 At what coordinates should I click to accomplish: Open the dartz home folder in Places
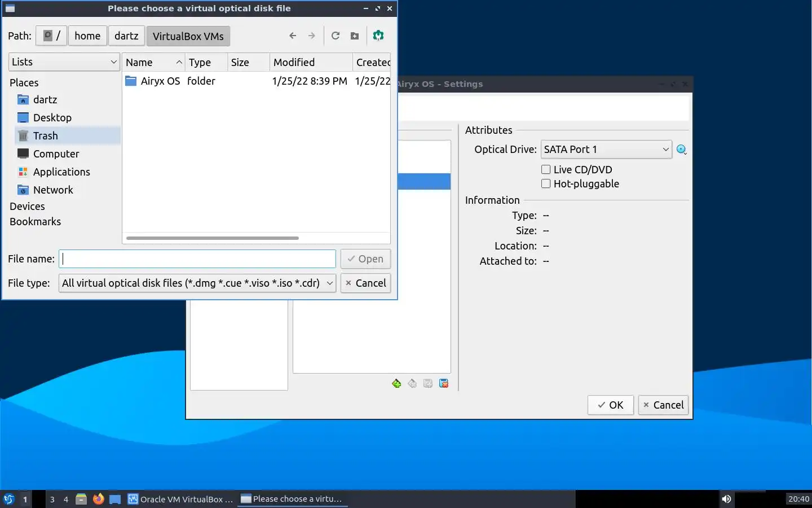(x=45, y=100)
